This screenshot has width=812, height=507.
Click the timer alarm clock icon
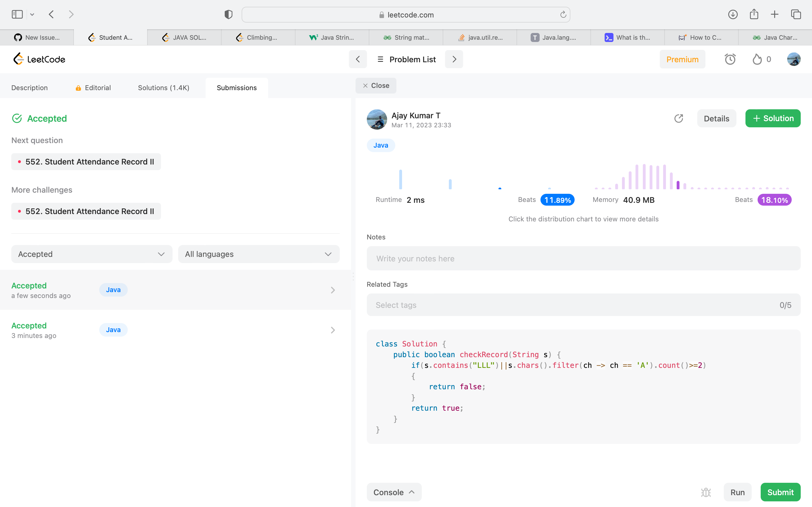[x=730, y=59]
